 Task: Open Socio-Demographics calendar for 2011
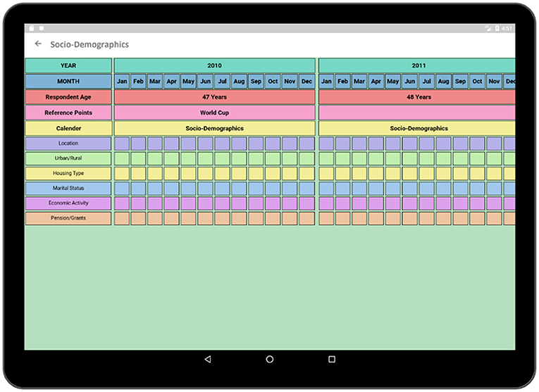[417, 128]
